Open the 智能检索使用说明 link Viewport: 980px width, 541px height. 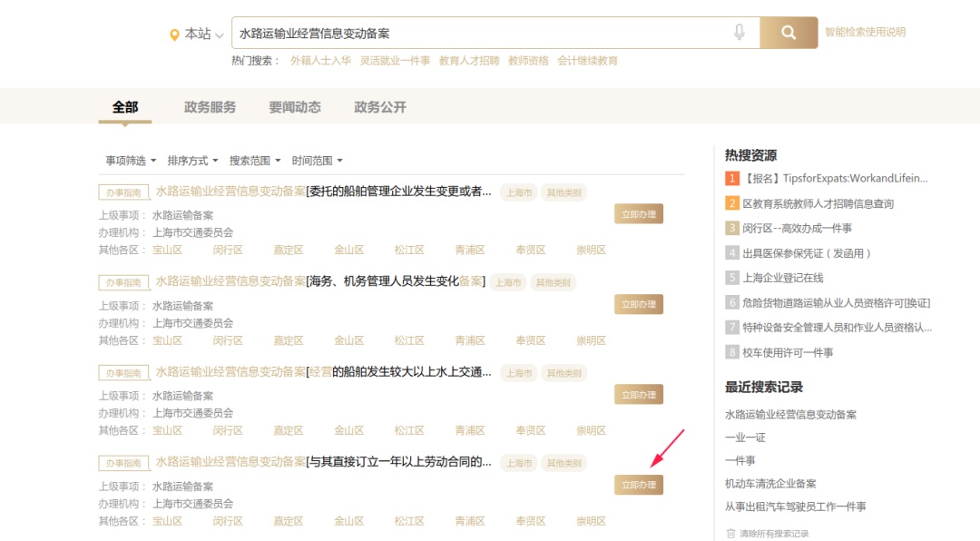(865, 32)
